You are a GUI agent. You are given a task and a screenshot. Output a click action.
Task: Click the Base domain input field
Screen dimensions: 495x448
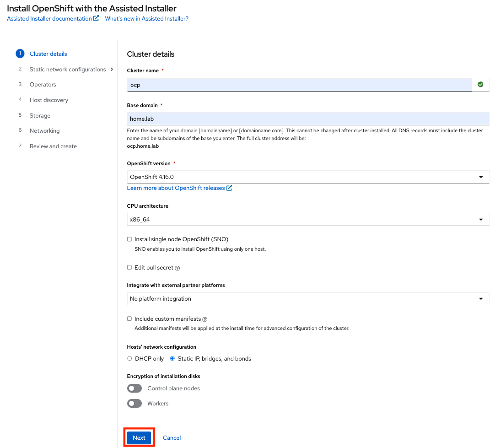[x=308, y=119]
